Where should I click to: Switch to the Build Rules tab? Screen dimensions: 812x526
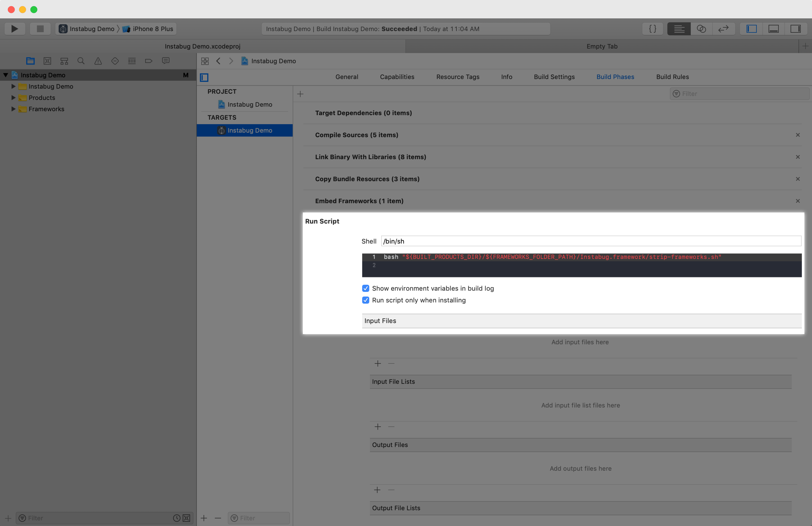672,77
